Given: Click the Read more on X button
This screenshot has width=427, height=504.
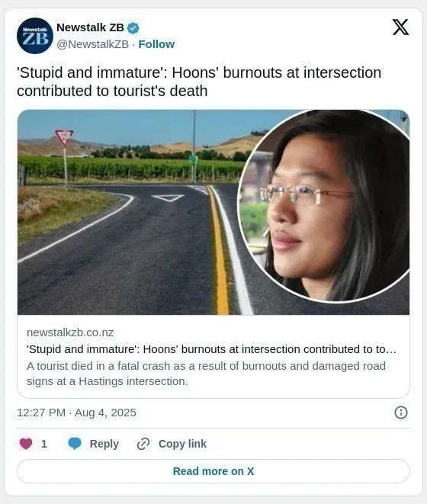Looking at the screenshot, I should pyautogui.click(x=213, y=471).
